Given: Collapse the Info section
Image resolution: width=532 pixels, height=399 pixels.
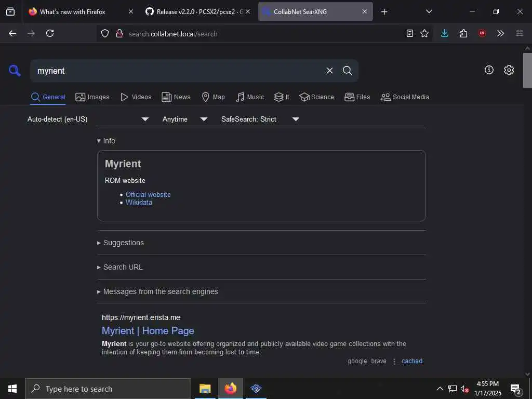Looking at the screenshot, I should point(106,141).
